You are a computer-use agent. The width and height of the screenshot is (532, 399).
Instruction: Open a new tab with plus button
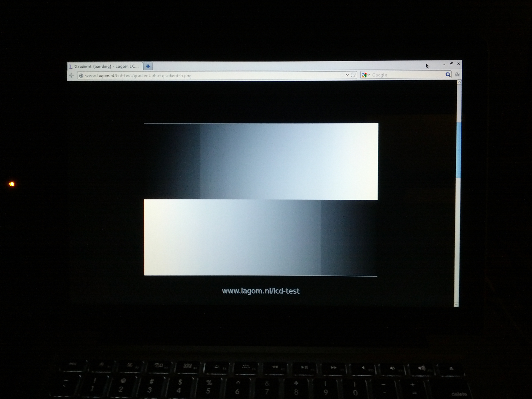click(148, 66)
